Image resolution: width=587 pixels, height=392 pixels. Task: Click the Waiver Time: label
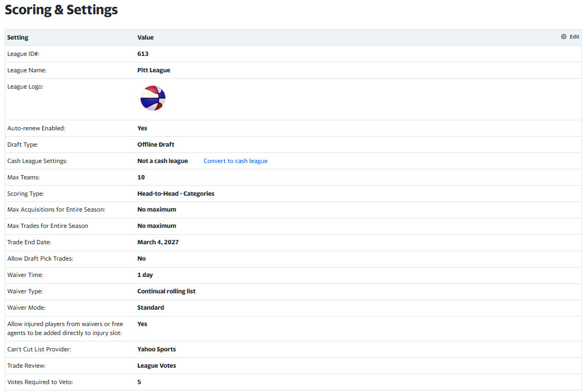point(25,275)
